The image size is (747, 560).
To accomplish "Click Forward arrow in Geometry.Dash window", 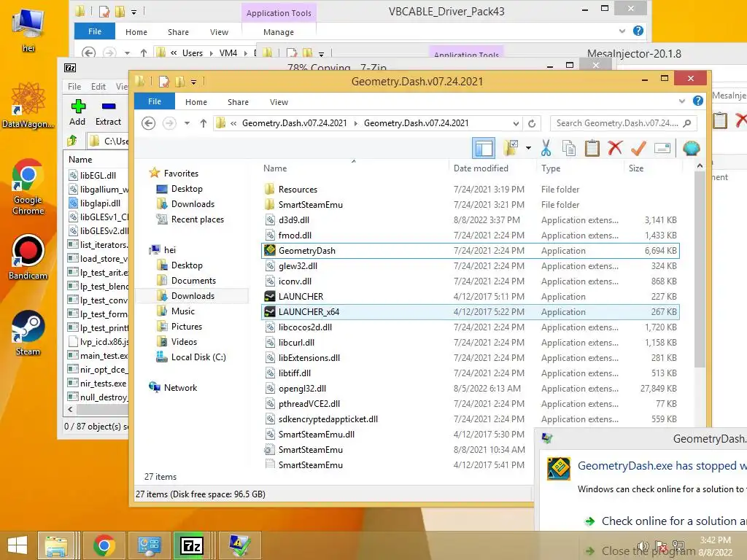I will click(x=169, y=123).
